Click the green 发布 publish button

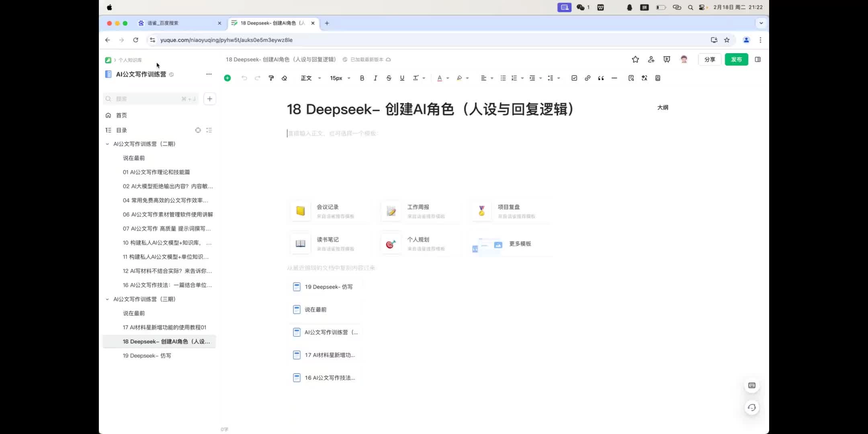(x=737, y=59)
